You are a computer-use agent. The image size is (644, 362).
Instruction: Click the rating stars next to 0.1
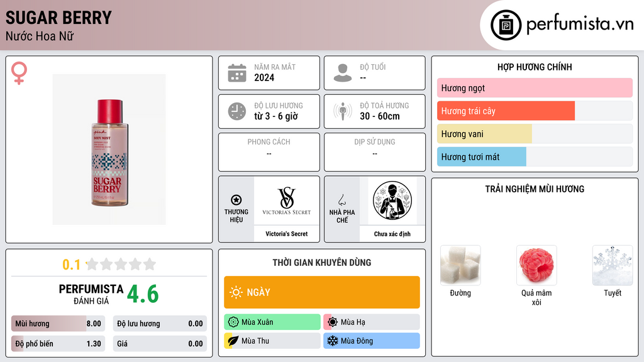coord(121,265)
